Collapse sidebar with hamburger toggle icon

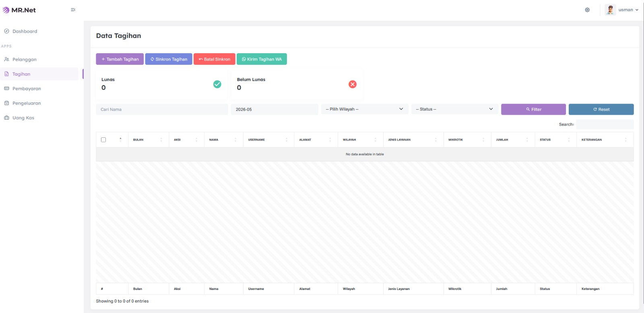(73, 10)
